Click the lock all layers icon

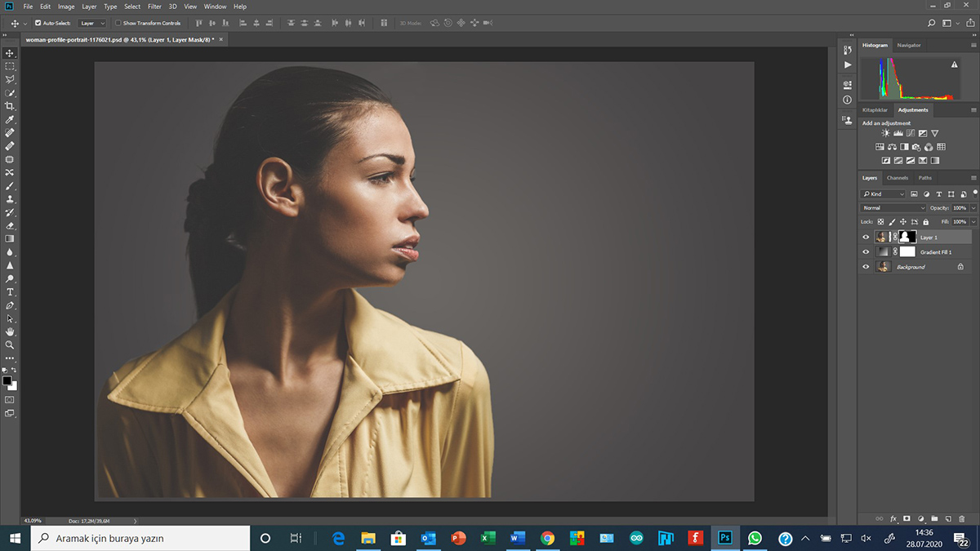click(924, 222)
